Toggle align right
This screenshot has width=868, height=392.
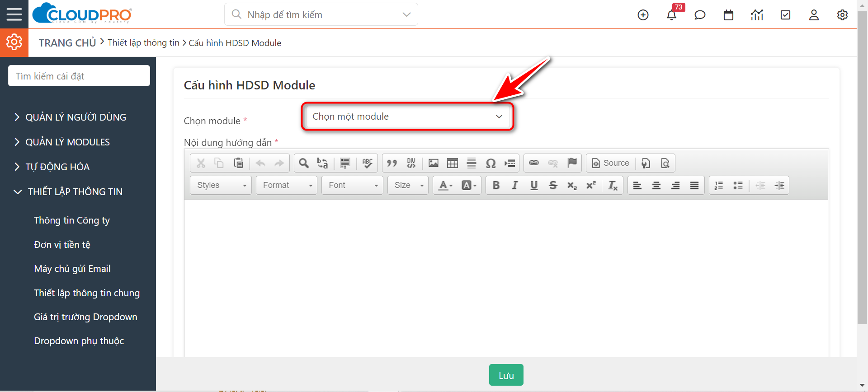click(x=675, y=185)
